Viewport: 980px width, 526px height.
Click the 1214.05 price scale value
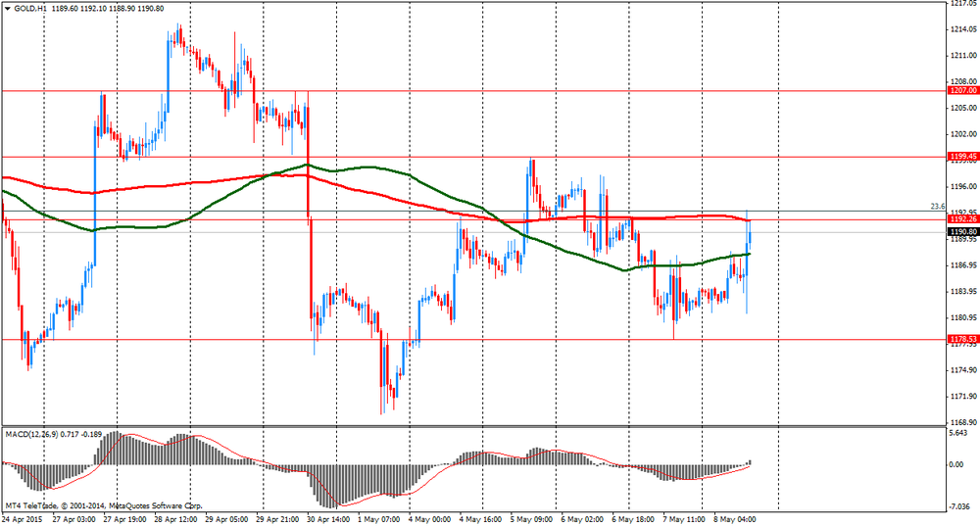click(x=963, y=29)
